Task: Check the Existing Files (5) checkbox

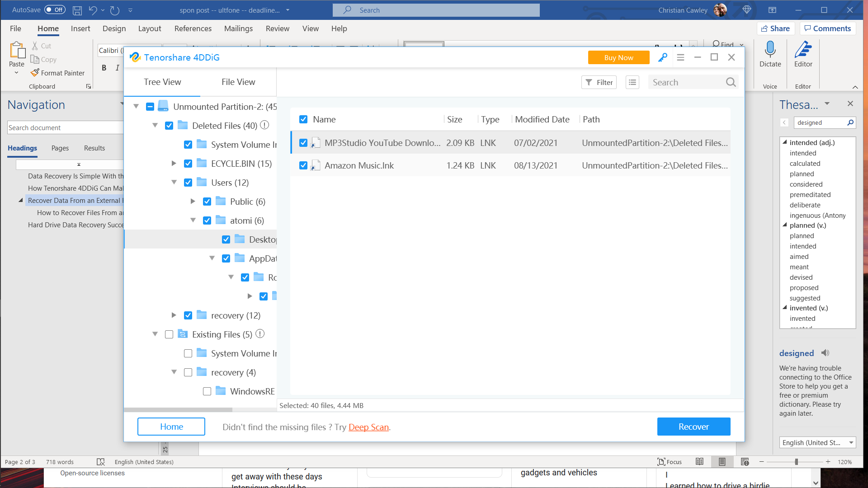Action: (x=169, y=334)
